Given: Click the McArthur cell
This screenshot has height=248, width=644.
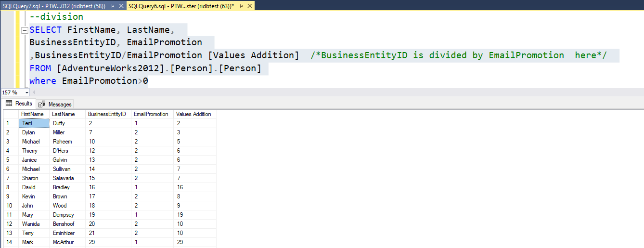Looking at the screenshot, I should (x=67, y=242).
